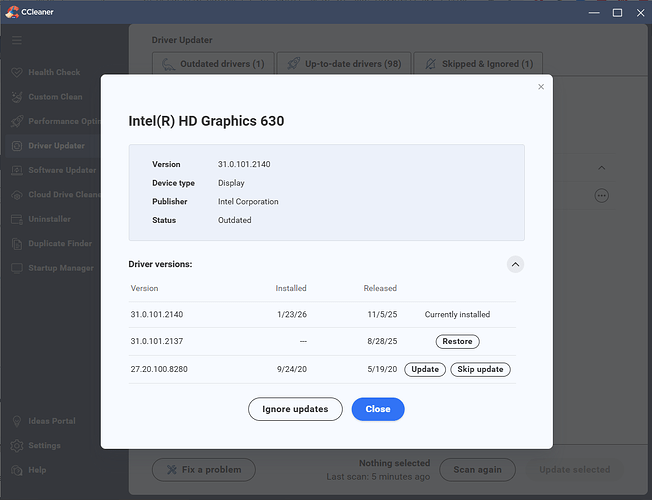This screenshot has width=652, height=500.
Task: Open the hamburger menu in the sidebar
Action: coord(17,40)
